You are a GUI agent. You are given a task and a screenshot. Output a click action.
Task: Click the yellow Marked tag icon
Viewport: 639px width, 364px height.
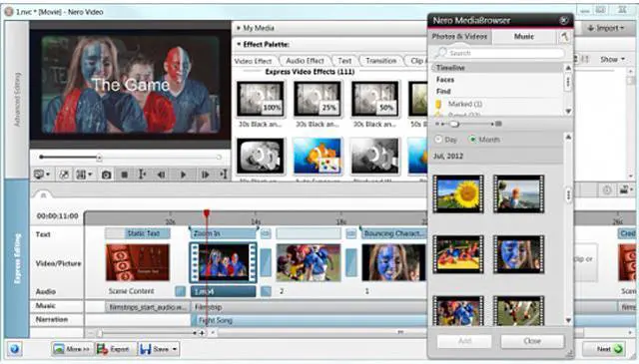point(438,105)
